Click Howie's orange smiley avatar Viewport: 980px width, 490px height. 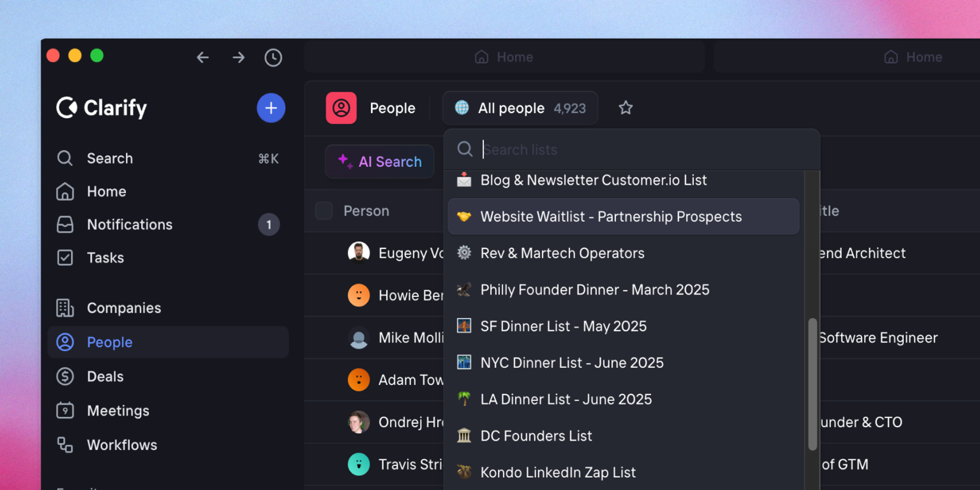(359, 295)
